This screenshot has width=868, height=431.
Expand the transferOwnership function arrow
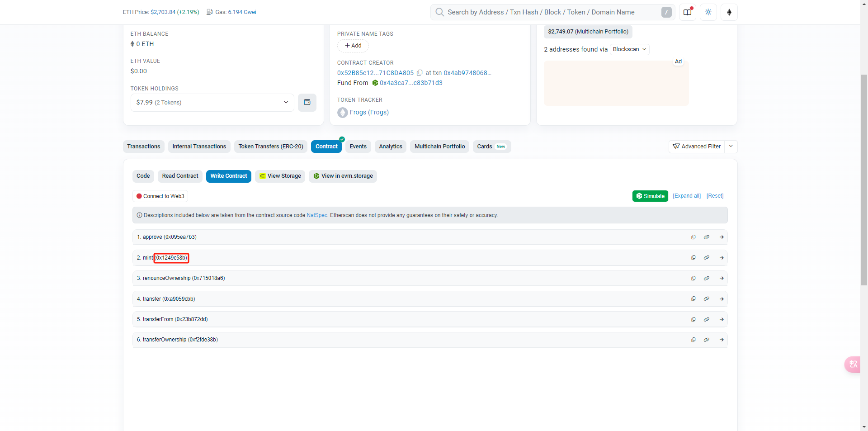point(722,340)
